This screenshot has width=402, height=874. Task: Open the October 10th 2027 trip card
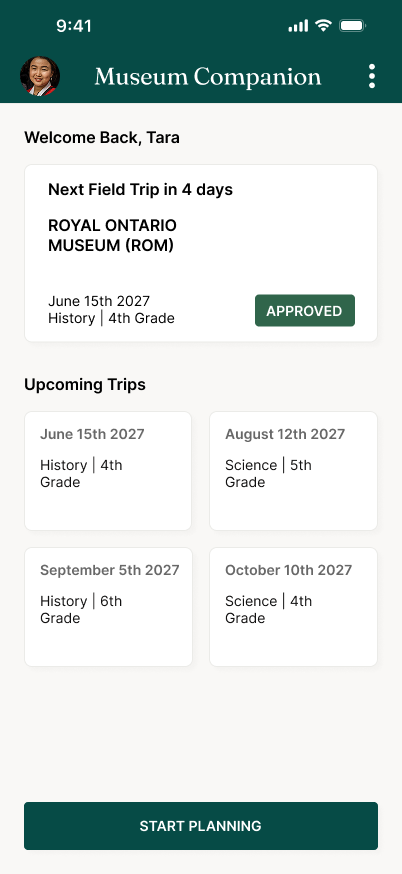tap(293, 607)
